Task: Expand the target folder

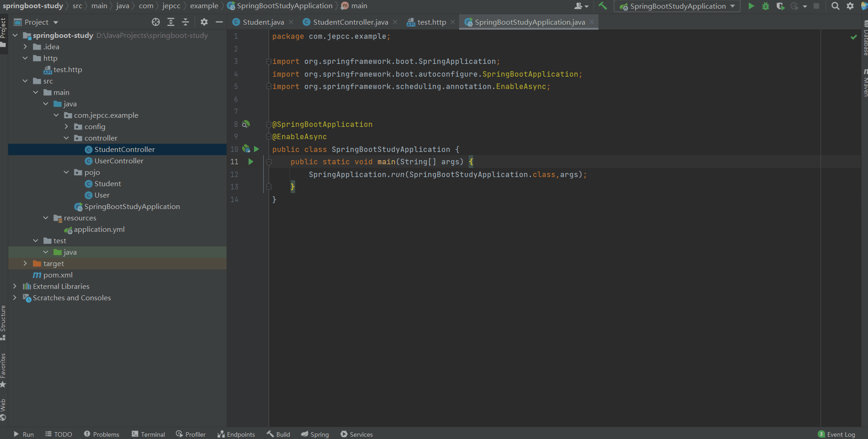Action: [x=25, y=263]
